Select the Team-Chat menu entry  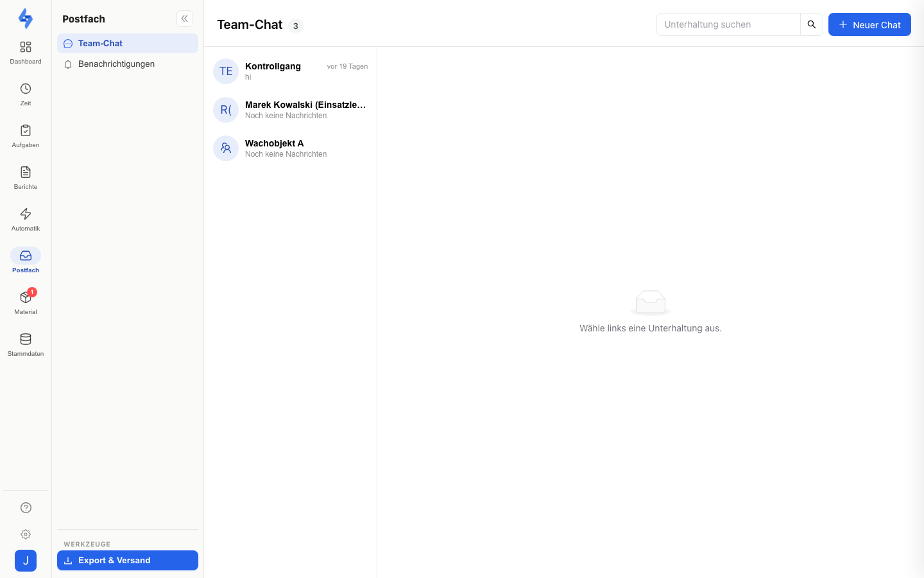tap(128, 44)
